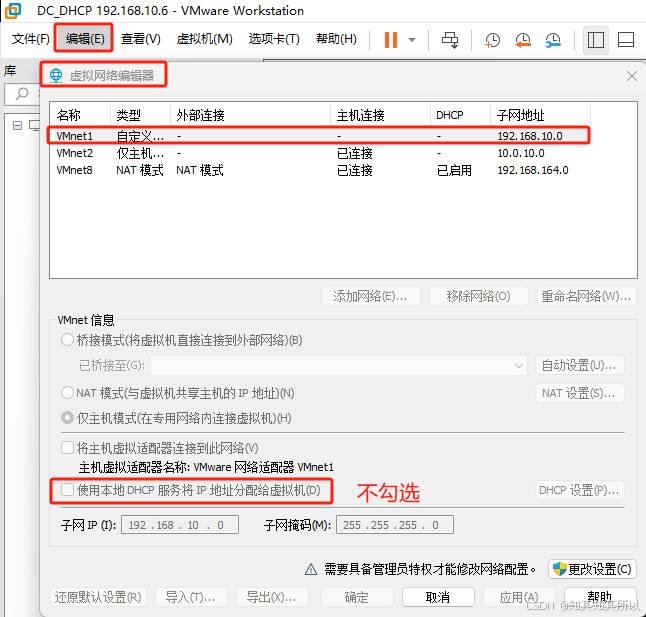Click the 帮助 button at dialog bottom
This screenshot has height=617, width=646.
coord(599,597)
